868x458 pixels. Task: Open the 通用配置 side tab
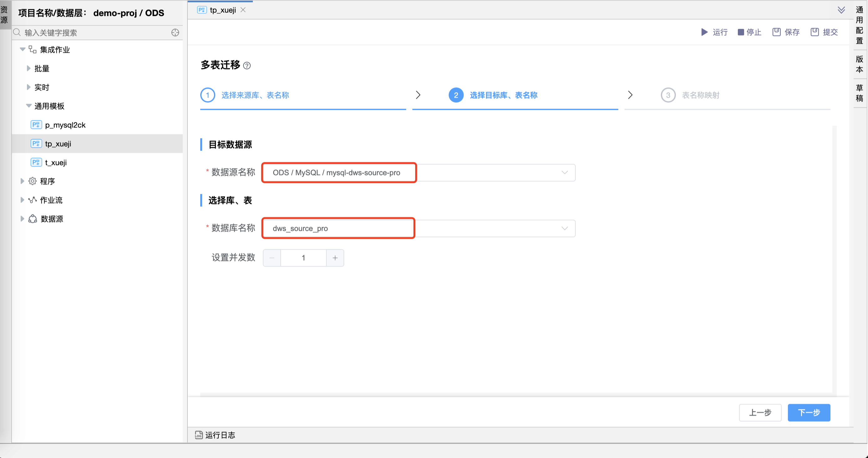coord(859,25)
